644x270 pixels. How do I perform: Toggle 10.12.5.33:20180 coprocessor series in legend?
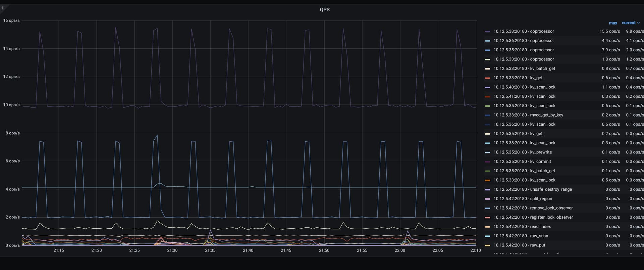coord(523,59)
